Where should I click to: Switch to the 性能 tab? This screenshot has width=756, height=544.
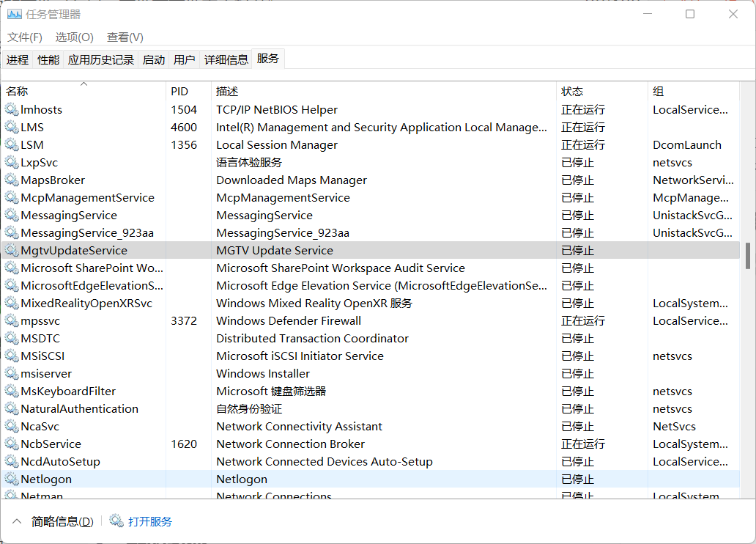[x=48, y=60]
